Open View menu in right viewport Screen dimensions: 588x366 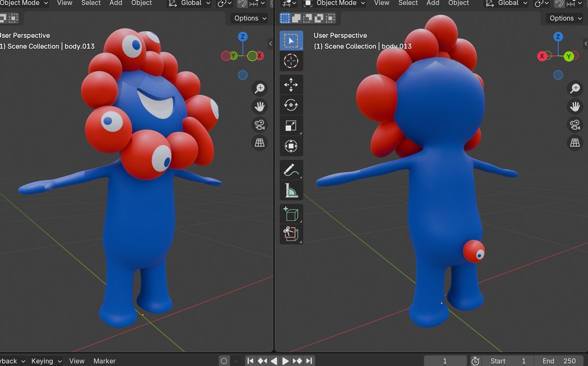382,3
